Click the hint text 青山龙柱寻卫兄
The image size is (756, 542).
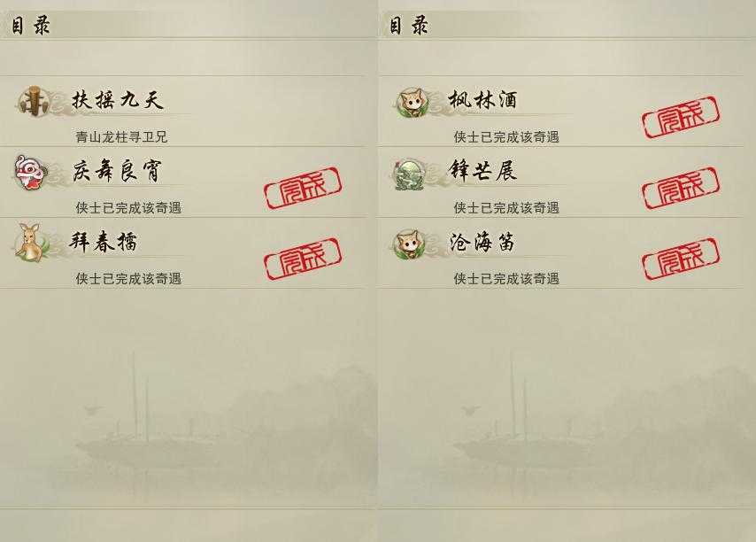(121, 137)
